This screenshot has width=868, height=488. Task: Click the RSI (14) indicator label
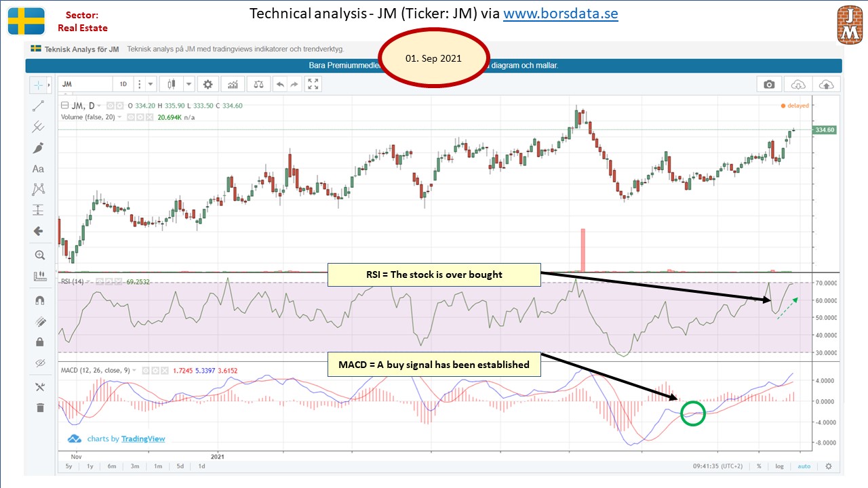click(x=72, y=281)
